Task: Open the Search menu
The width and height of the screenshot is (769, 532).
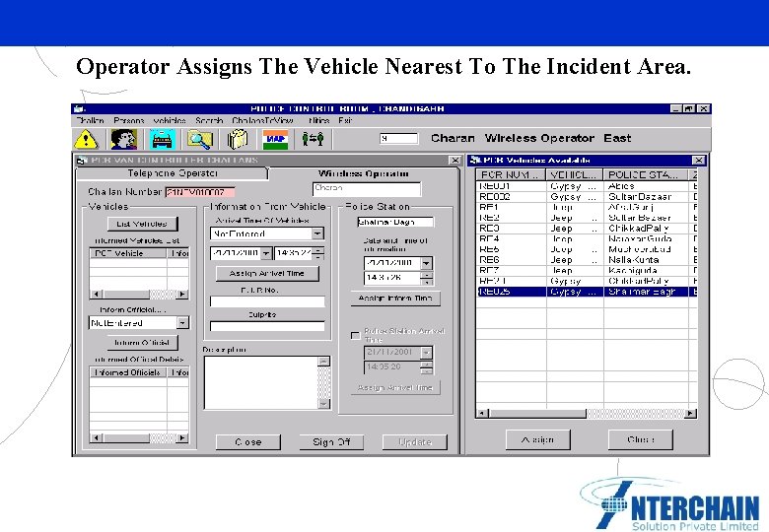Action: tap(209, 120)
